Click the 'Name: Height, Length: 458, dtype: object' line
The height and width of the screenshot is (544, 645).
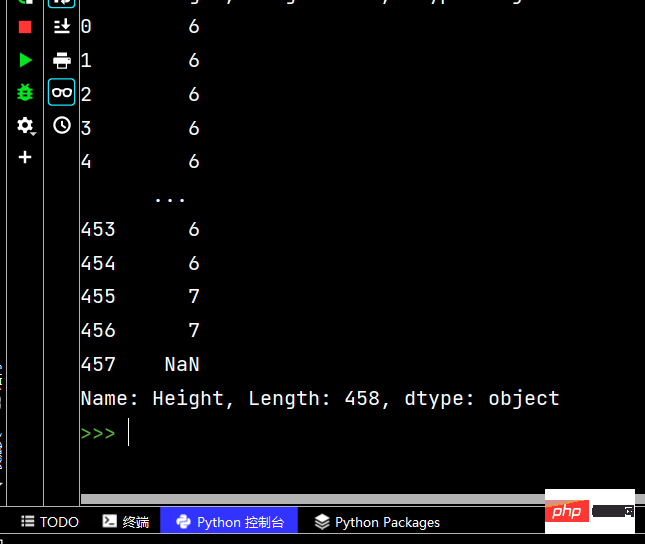[320, 399]
